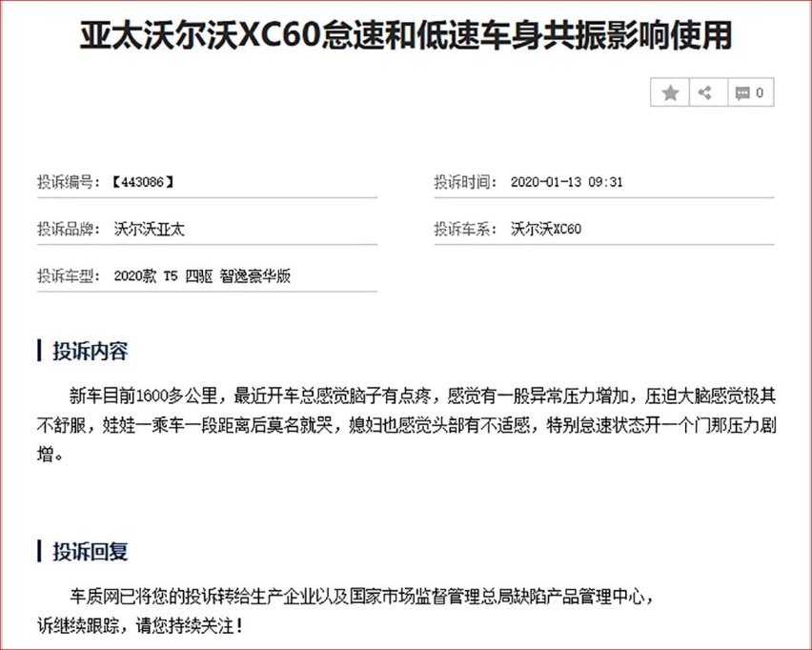Click reply text starting 车质网已将您的投诉
The image size is (812, 650).
(x=362, y=597)
